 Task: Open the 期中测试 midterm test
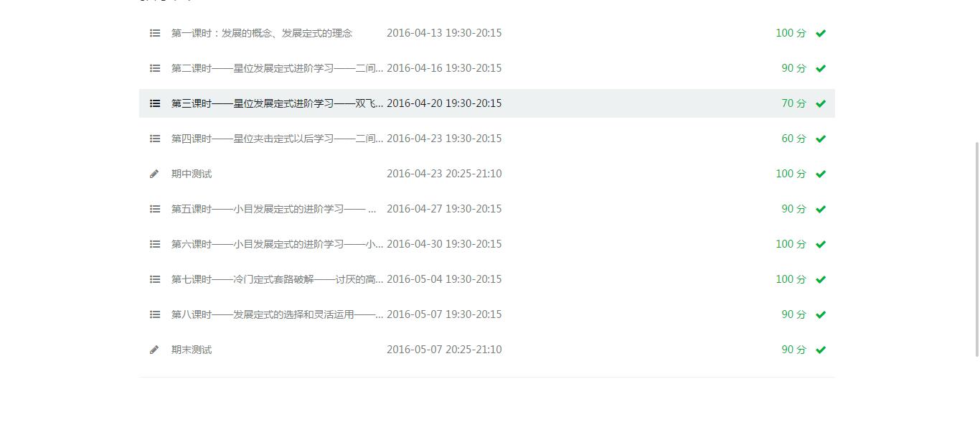point(192,174)
